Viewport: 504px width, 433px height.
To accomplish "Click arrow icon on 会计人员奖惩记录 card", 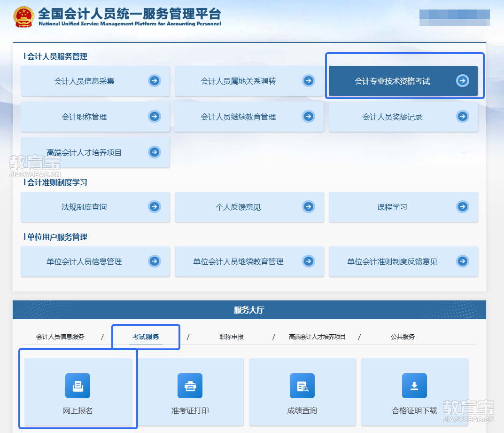I will coord(463,116).
